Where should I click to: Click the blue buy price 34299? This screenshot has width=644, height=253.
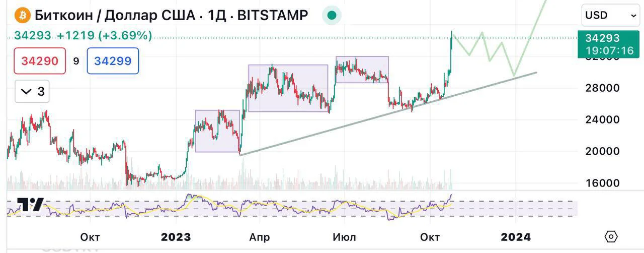(x=113, y=61)
